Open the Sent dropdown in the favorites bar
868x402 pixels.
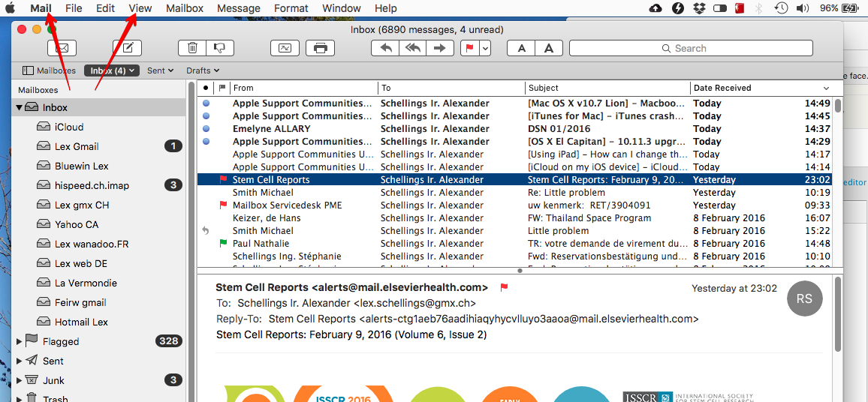click(x=161, y=70)
